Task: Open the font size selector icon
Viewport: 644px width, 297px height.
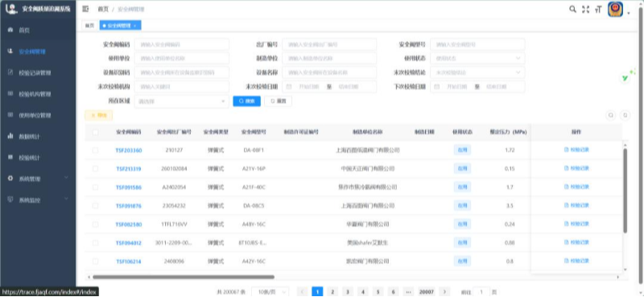Action: [598, 10]
